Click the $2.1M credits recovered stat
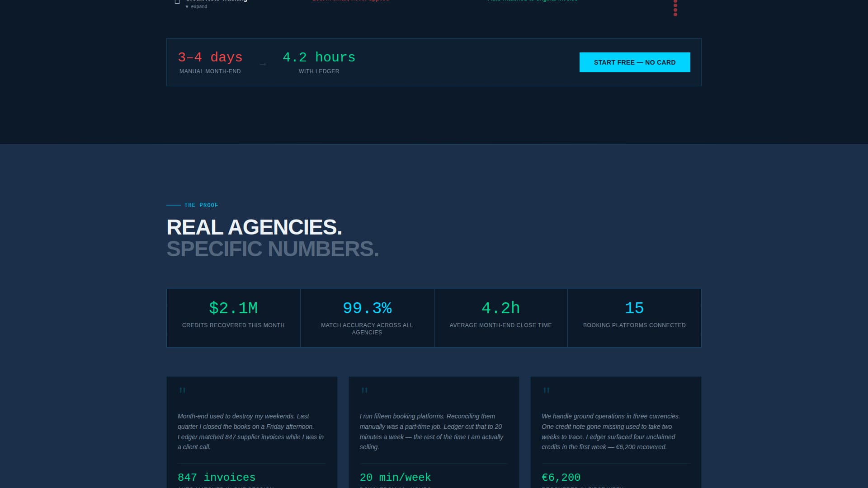 click(x=233, y=308)
